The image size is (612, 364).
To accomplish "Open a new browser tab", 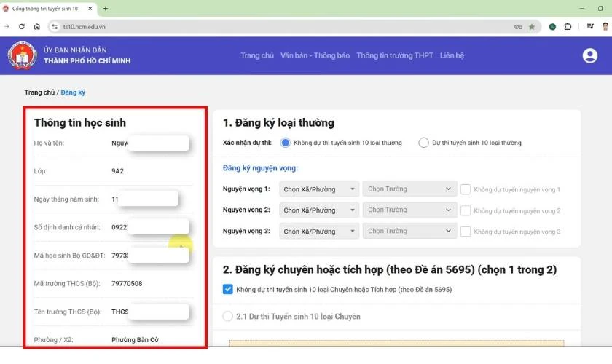I will click(106, 9).
